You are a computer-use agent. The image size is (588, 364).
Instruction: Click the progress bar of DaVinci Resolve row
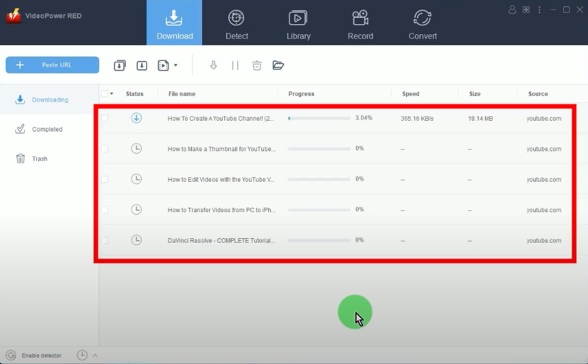319,240
